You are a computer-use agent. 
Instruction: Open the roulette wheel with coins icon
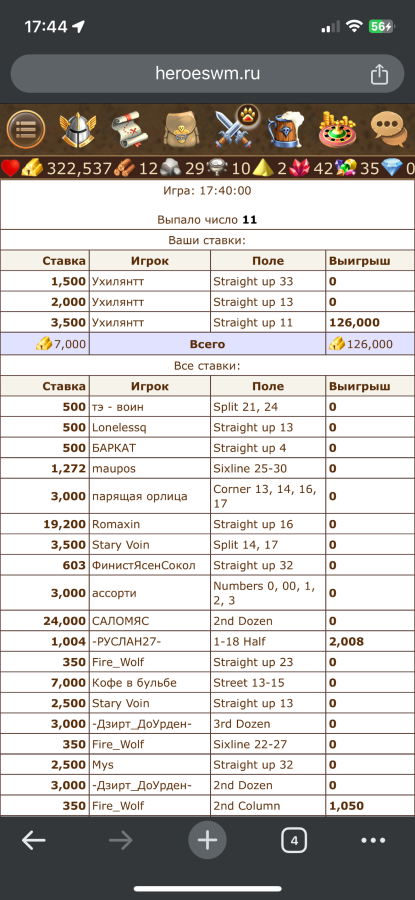click(x=338, y=130)
